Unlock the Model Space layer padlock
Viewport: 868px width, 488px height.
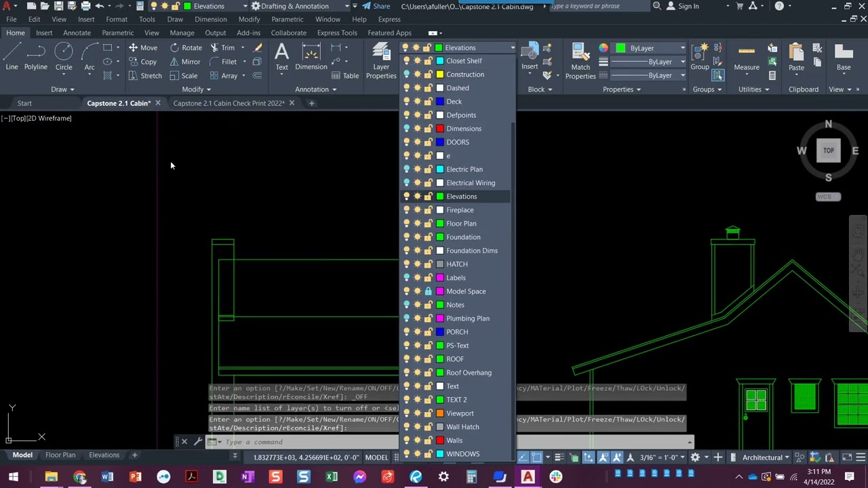tap(428, 291)
